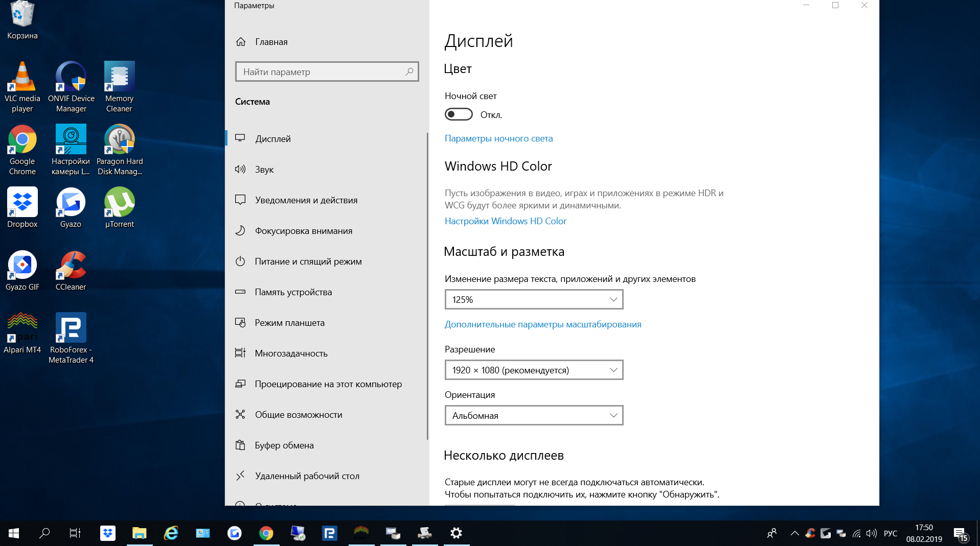
Task: Open Task View in taskbar
Action: click(75, 533)
